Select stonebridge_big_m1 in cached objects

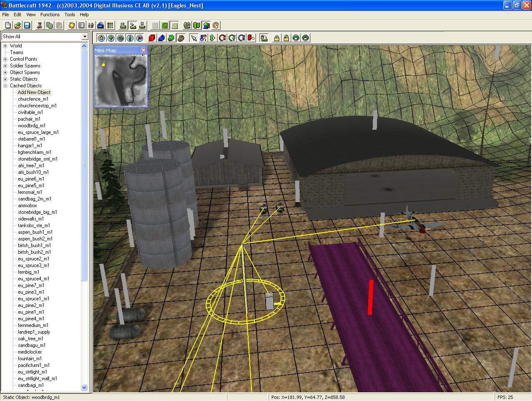pyautogui.click(x=37, y=212)
